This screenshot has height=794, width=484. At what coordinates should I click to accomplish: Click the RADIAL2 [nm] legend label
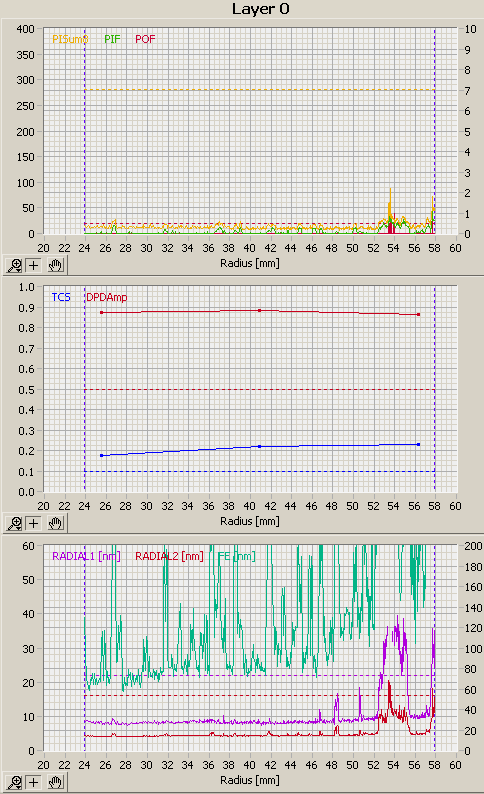click(x=169, y=557)
